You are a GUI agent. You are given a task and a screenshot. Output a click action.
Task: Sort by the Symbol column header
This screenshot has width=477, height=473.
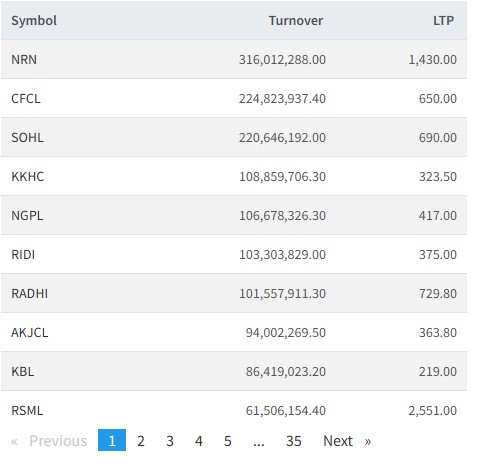[x=34, y=21]
